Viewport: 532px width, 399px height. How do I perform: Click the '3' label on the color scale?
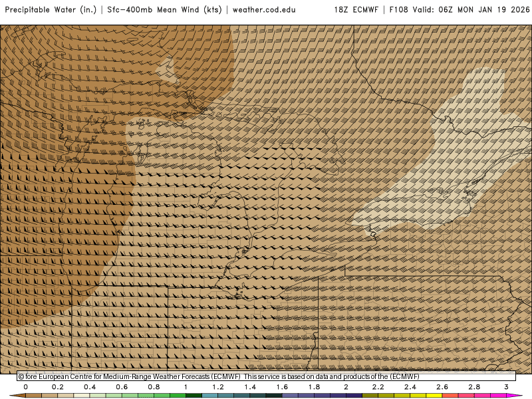pyautogui.click(x=506, y=387)
